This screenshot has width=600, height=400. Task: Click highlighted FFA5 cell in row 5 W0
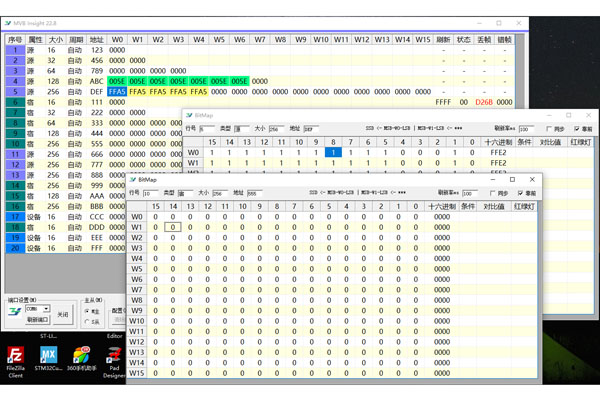click(117, 91)
